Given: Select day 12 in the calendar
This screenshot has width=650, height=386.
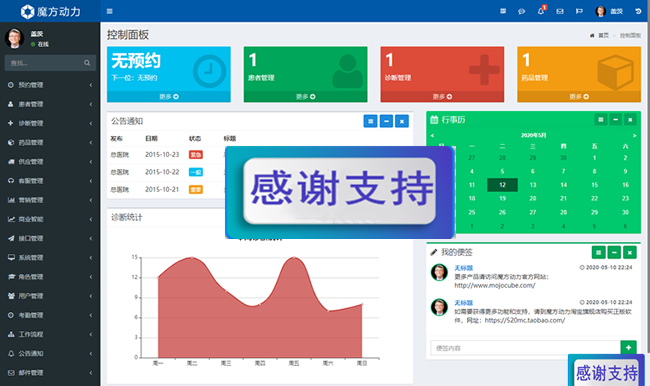Looking at the screenshot, I should point(502,185).
